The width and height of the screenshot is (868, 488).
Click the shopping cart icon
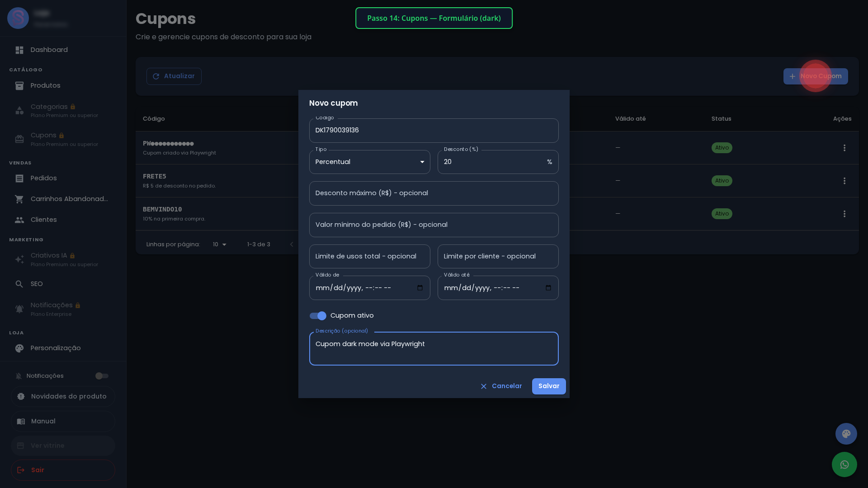19,199
